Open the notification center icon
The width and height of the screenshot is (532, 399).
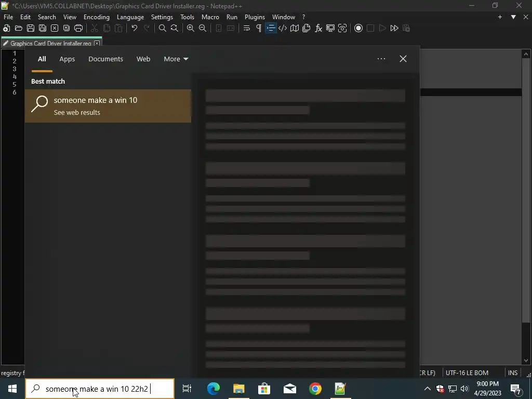516,389
